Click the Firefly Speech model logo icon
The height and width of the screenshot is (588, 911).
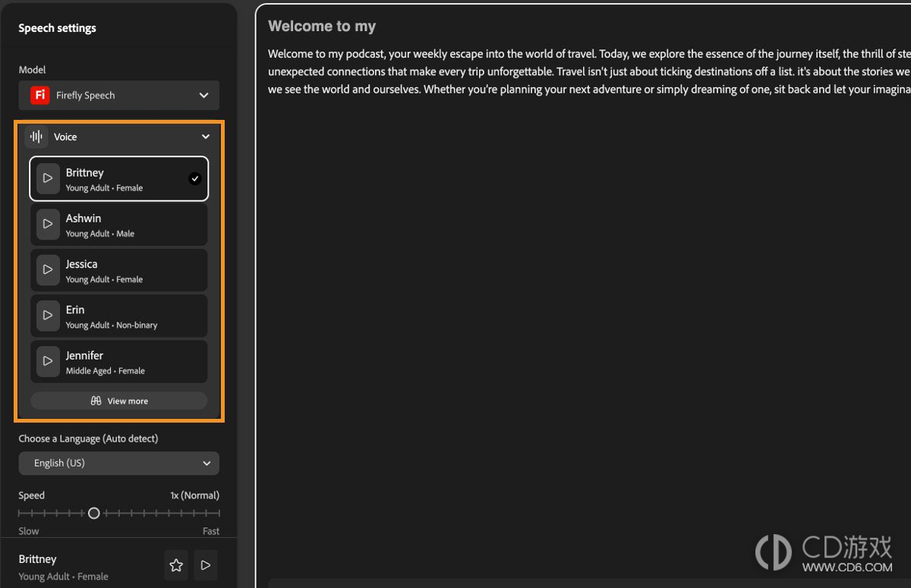[39, 96]
